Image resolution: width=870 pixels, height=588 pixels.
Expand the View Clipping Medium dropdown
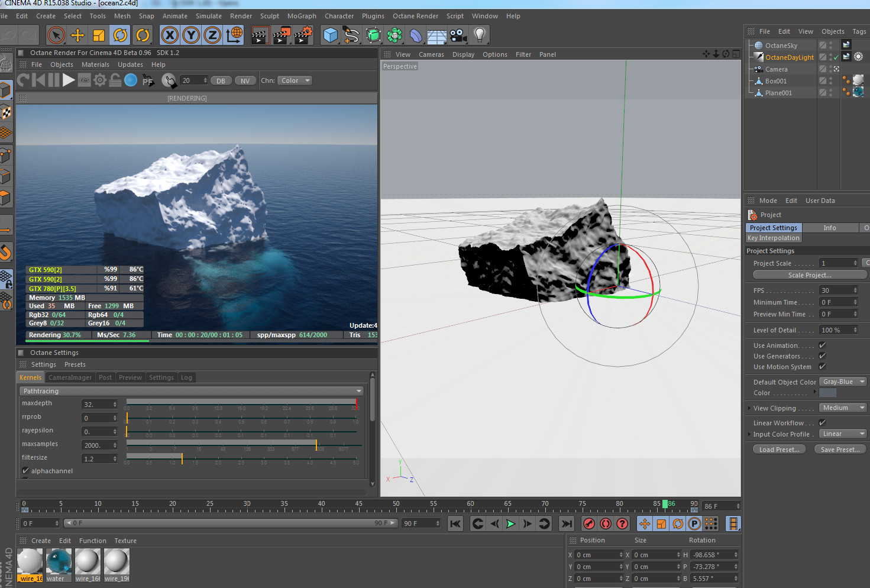tap(842, 408)
